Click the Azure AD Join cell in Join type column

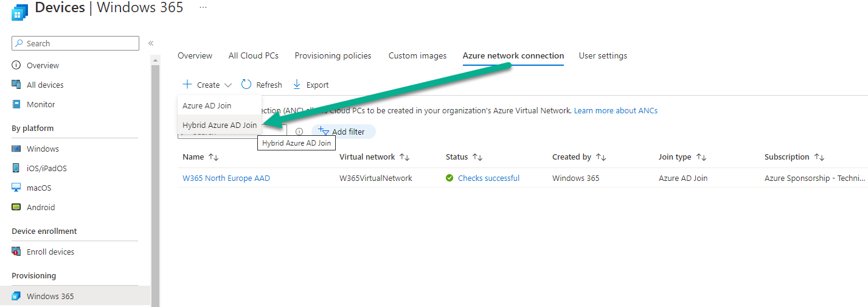pos(683,178)
